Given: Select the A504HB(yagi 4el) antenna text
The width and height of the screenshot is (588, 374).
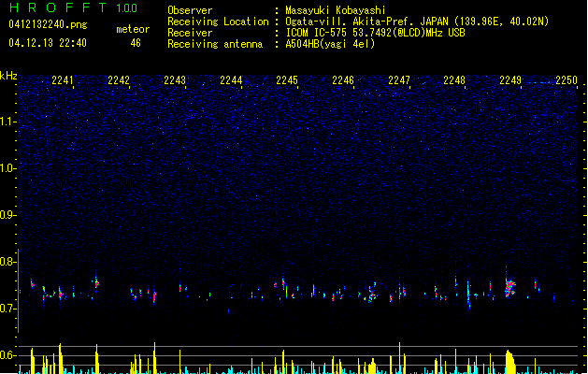Looking at the screenshot, I should (x=330, y=44).
